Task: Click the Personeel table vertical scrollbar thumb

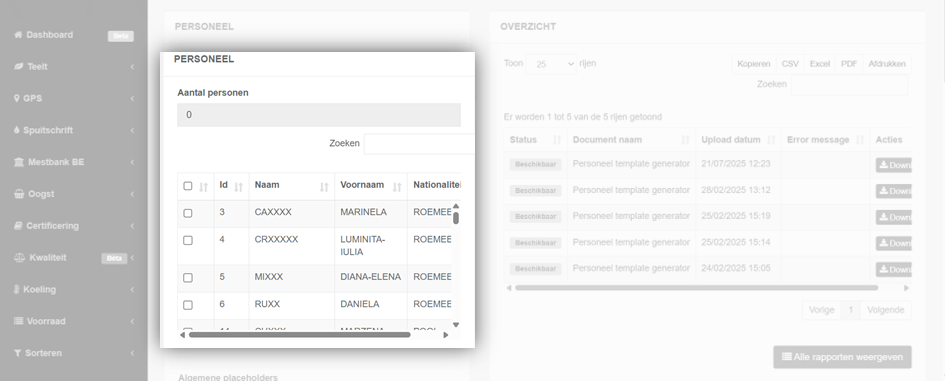Action: (x=456, y=218)
